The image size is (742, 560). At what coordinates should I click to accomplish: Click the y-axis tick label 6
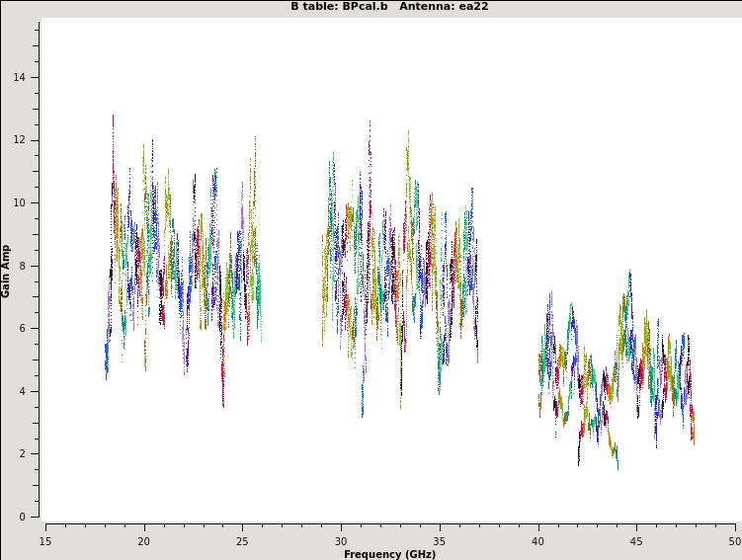coord(23,329)
